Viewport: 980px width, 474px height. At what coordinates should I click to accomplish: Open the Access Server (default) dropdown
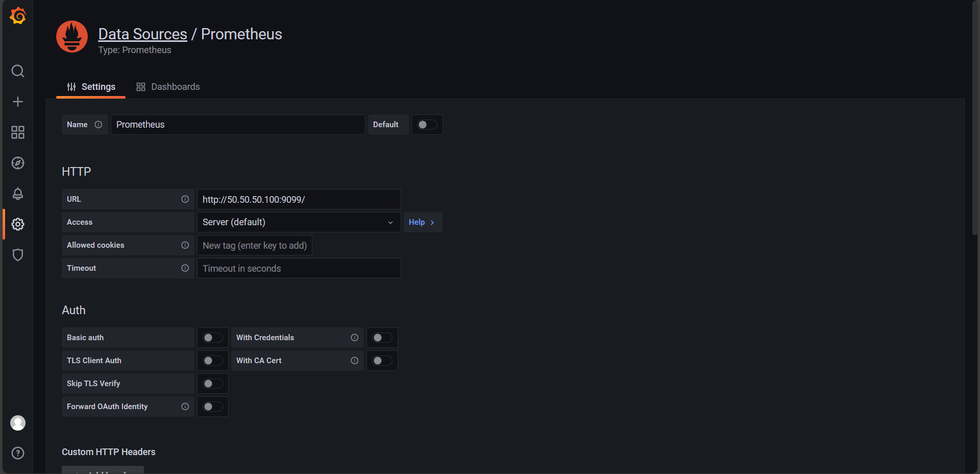299,222
